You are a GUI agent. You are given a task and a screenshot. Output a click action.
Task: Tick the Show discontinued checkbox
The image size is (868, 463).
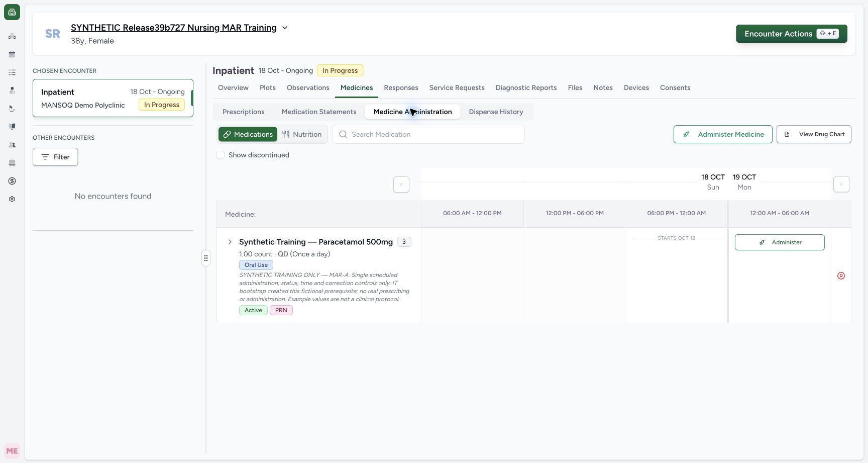(x=221, y=155)
